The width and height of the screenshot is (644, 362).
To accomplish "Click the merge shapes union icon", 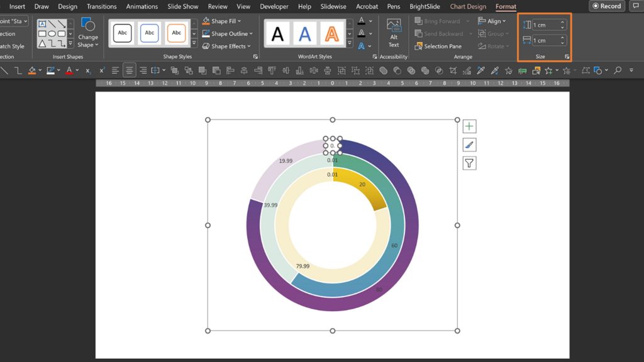I will [383, 70].
